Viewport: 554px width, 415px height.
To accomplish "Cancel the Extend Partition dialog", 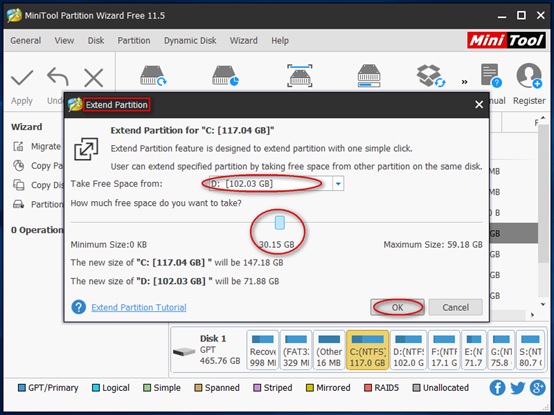I will (x=455, y=307).
